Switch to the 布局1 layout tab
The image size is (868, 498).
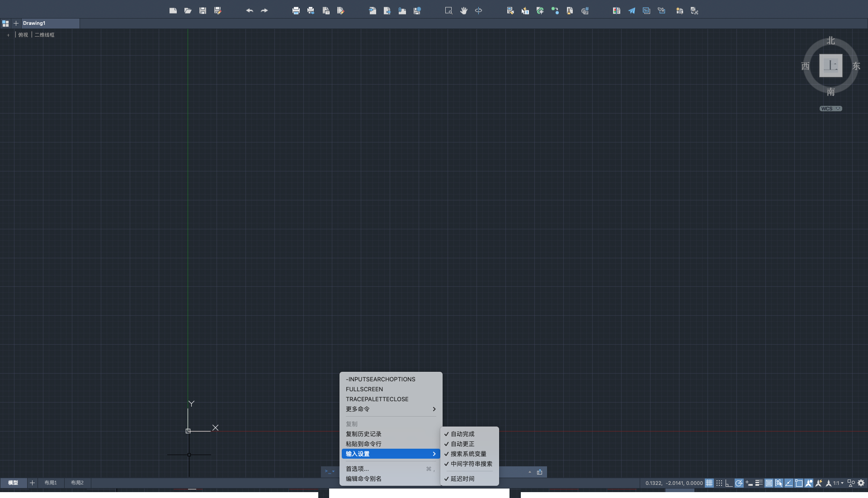[51, 483]
